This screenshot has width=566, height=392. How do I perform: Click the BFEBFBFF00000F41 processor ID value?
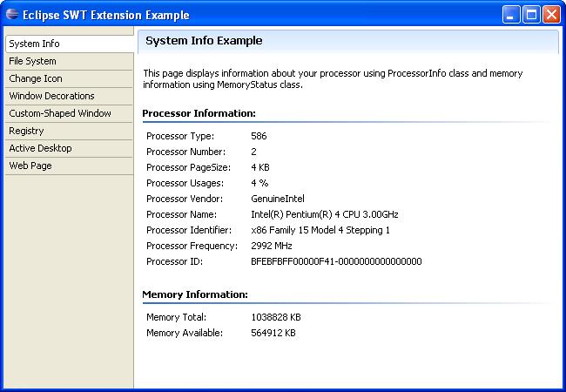tap(336, 261)
